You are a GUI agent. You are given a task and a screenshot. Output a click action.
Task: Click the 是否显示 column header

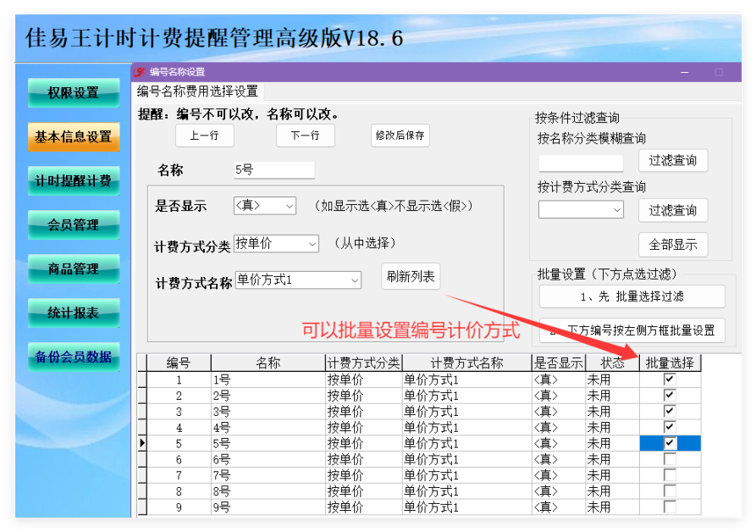click(x=559, y=362)
